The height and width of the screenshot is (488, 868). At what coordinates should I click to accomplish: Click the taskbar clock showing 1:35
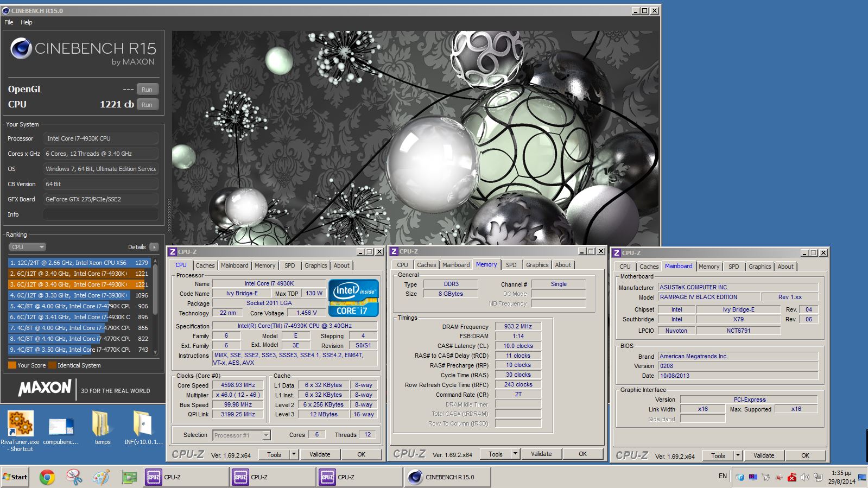(x=841, y=477)
